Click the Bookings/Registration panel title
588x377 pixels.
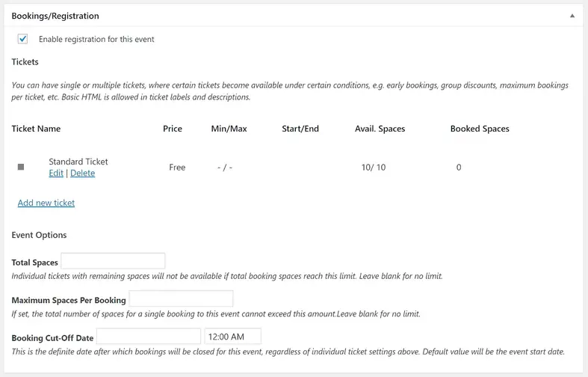point(55,16)
